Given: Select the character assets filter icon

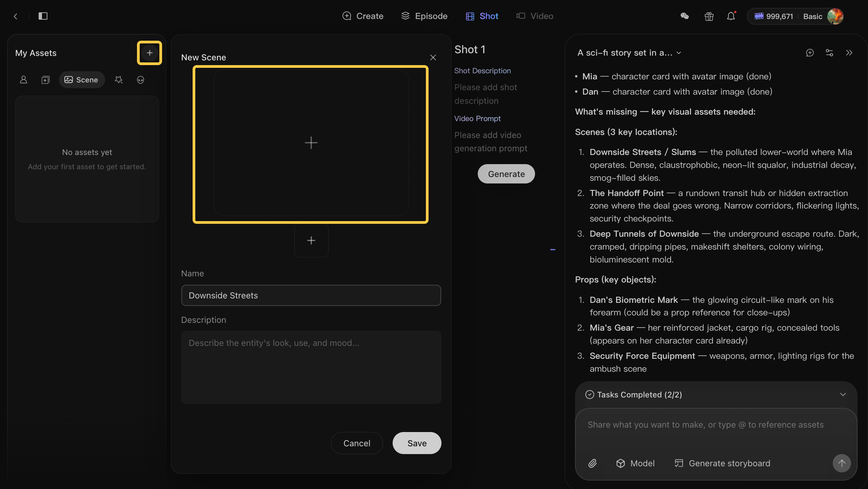Looking at the screenshot, I should click(x=23, y=80).
